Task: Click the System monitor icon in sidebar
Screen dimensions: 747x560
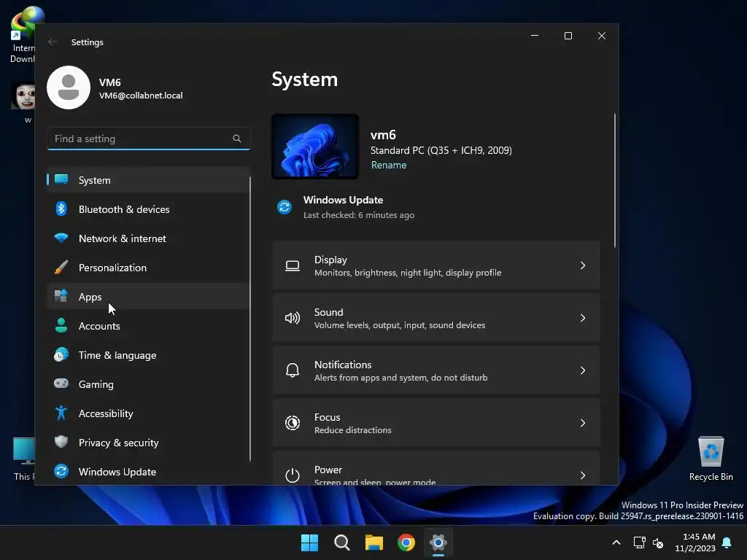Action: tap(61, 179)
